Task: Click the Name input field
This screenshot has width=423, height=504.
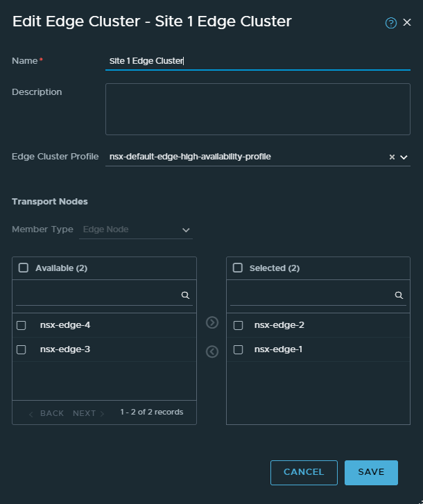Action: click(x=257, y=61)
